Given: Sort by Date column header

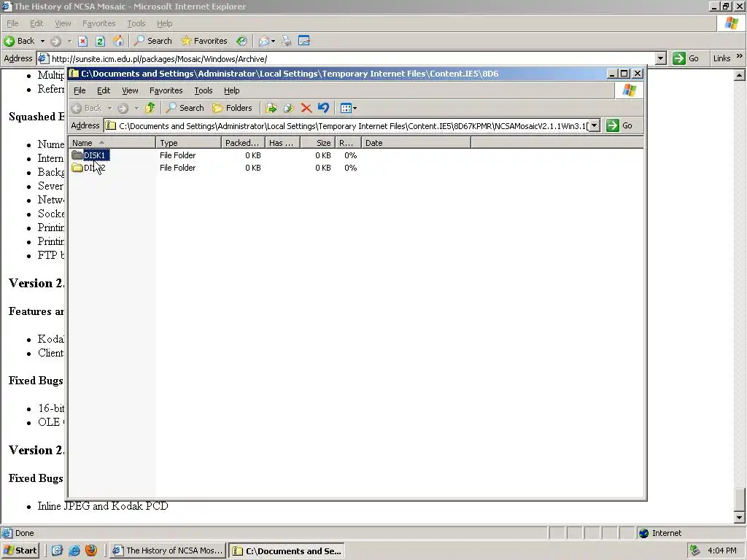Looking at the screenshot, I should (x=416, y=143).
